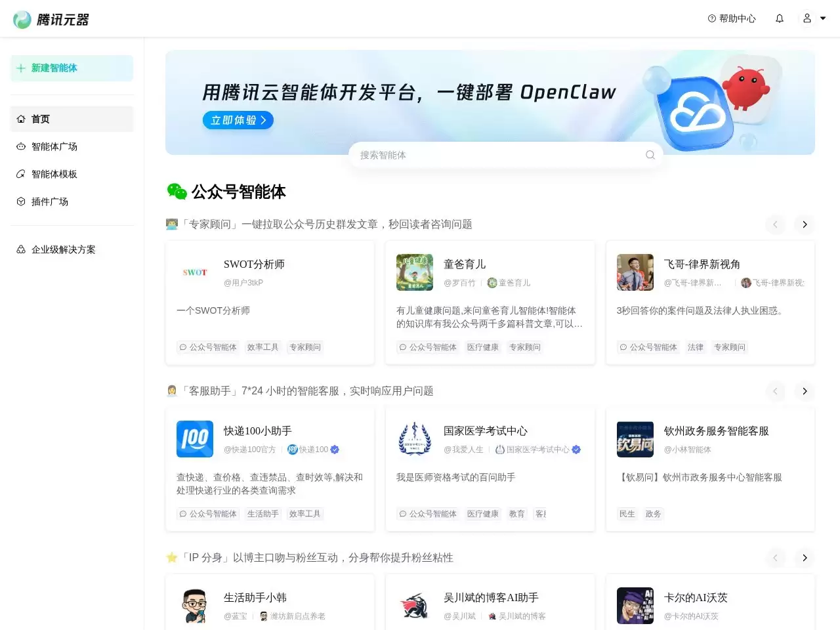Click 飞哥-律界新视角 card title
The width and height of the screenshot is (840, 630).
point(702,264)
